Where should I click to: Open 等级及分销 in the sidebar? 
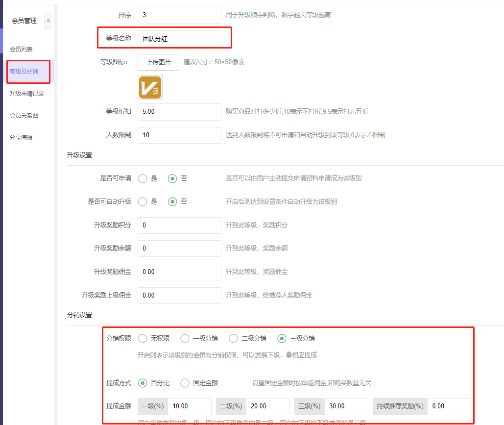[x=24, y=72]
